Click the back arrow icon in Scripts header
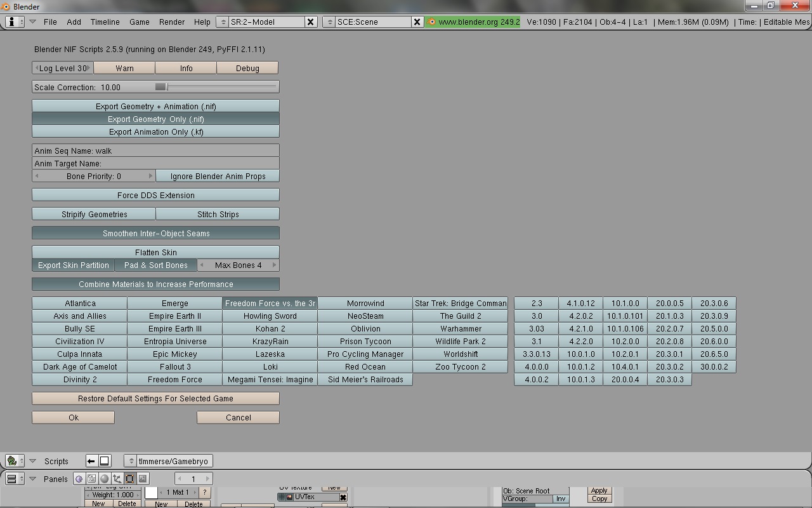This screenshot has width=812, height=508. point(91,461)
